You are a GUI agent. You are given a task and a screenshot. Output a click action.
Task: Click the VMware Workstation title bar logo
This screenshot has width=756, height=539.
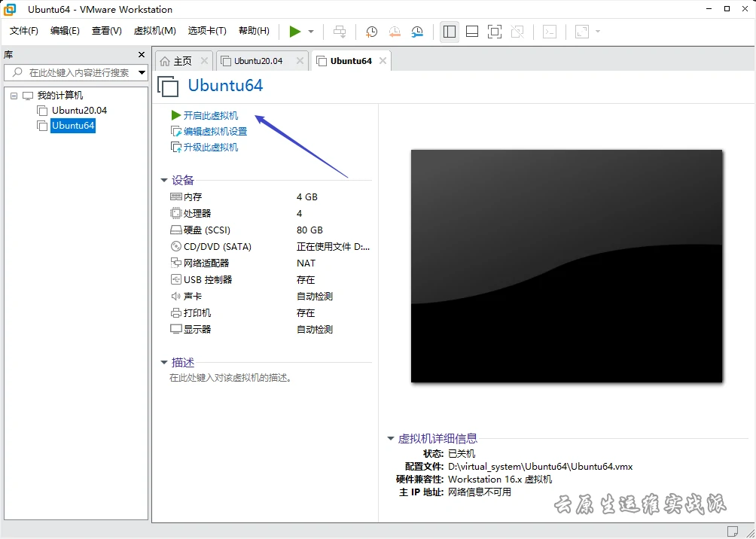pyautogui.click(x=10, y=9)
